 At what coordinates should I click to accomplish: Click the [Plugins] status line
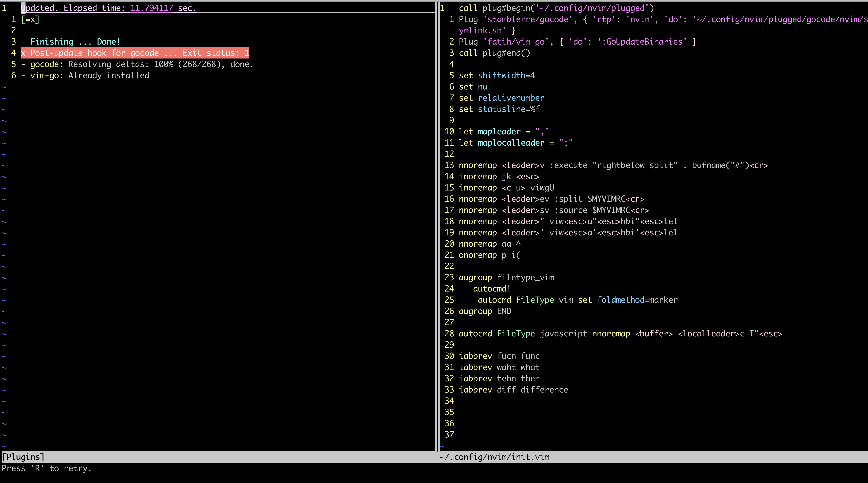pos(23,457)
